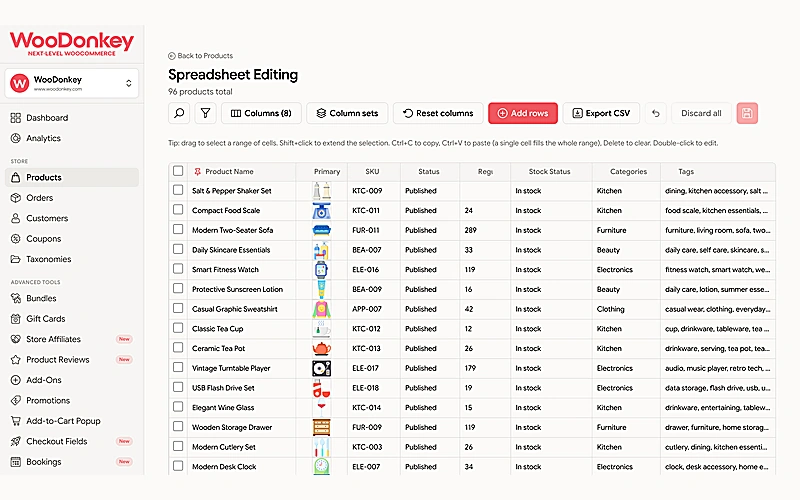Viewport: 800px width, 500px height.
Task: Click the red Add rows button
Action: pyautogui.click(x=523, y=113)
